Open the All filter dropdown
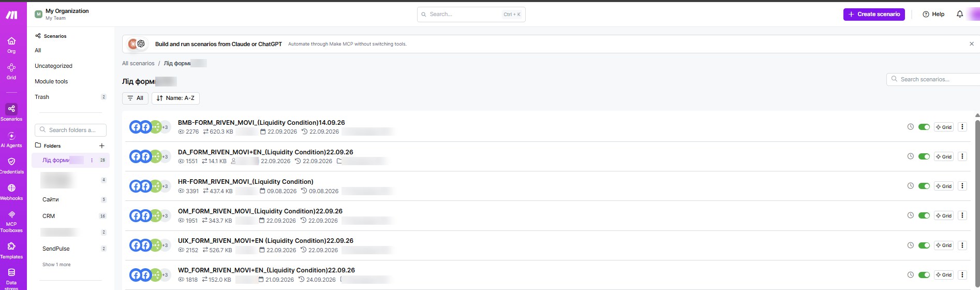The image size is (980, 290). coord(135,98)
